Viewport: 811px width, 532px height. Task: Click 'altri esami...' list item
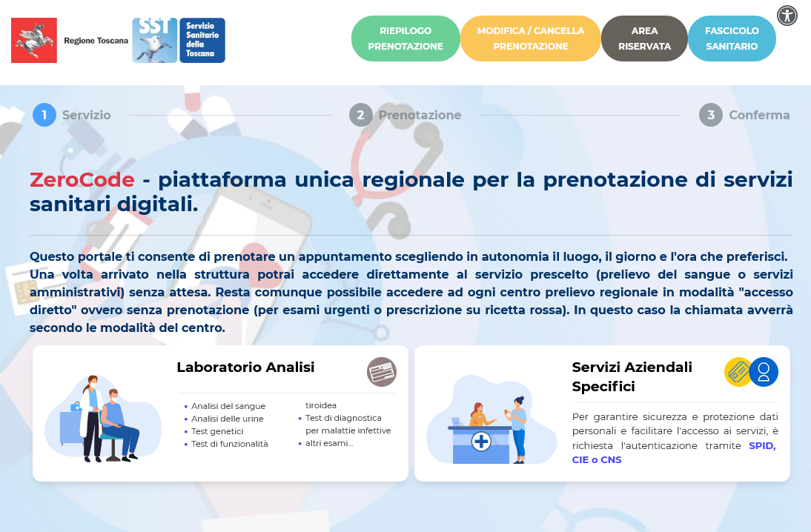329,443
